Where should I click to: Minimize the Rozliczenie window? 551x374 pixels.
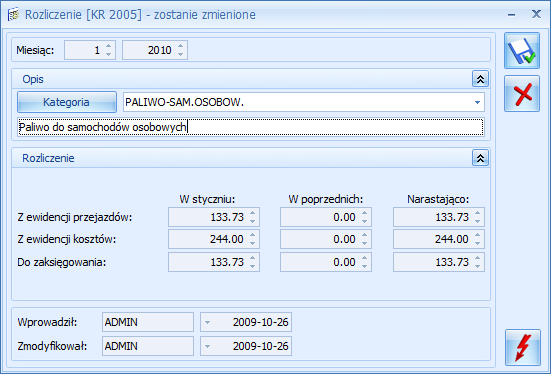512,15
